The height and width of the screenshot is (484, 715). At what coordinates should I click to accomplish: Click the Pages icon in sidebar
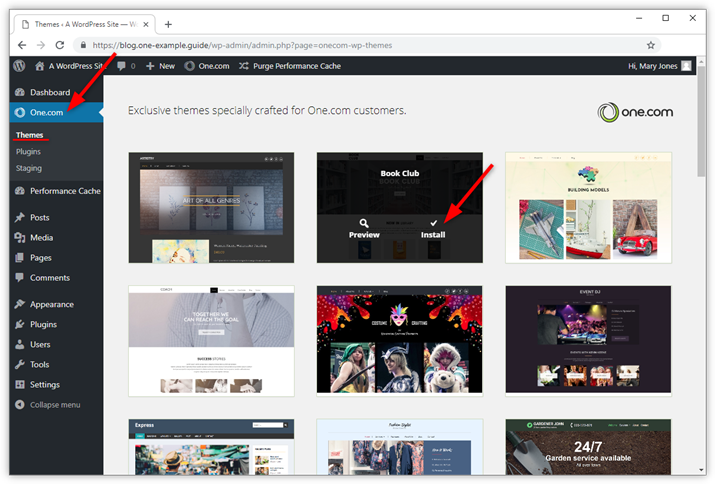click(20, 257)
